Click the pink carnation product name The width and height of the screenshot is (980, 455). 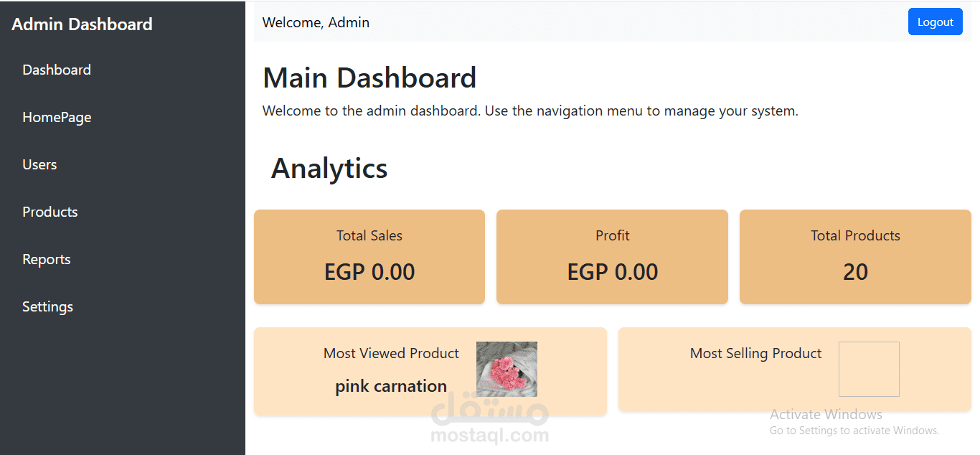coord(391,386)
